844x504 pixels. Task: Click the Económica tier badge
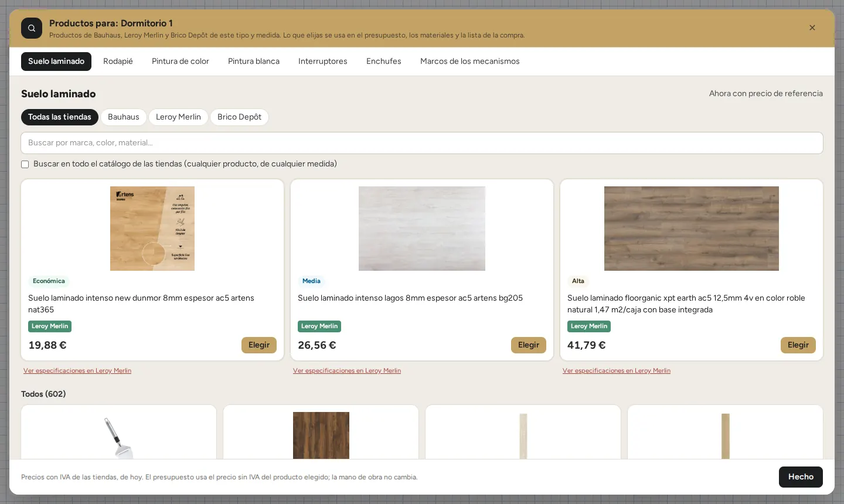pyautogui.click(x=49, y=281)
